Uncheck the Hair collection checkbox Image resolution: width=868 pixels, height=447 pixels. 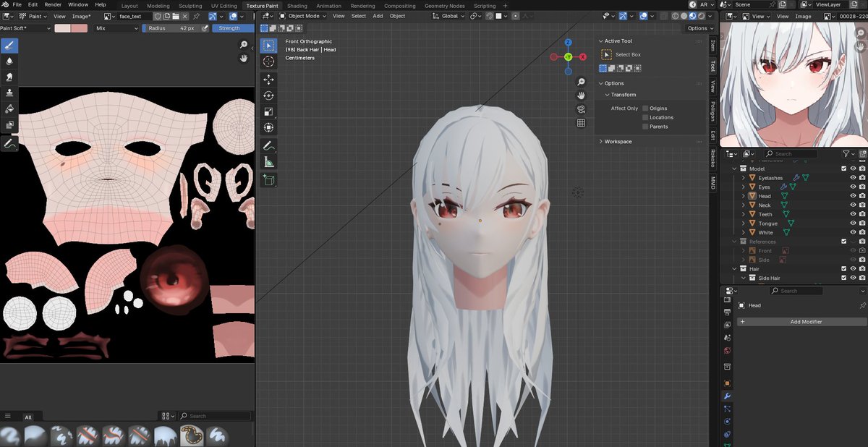[843, 268]
